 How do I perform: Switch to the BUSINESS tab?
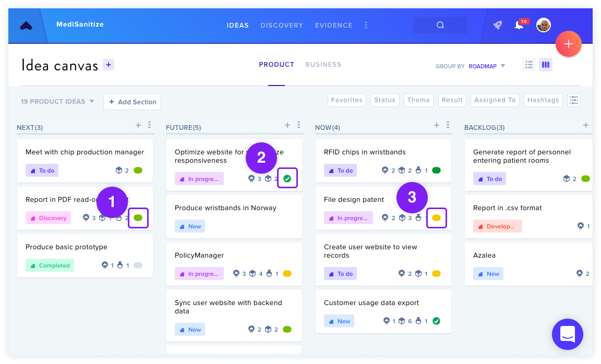(323, 64)
